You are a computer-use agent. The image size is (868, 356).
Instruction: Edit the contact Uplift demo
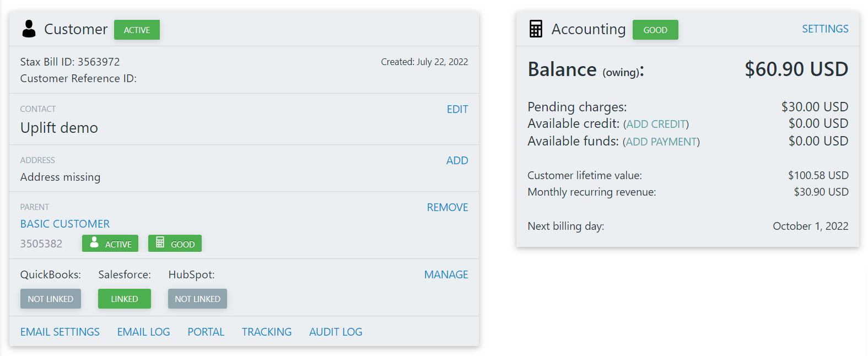pos(457,109)
